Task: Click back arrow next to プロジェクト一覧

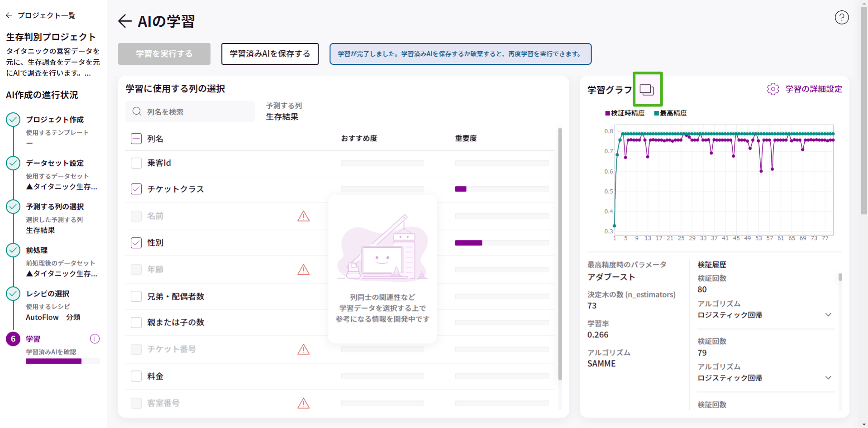Action: (x=9, y=15)
